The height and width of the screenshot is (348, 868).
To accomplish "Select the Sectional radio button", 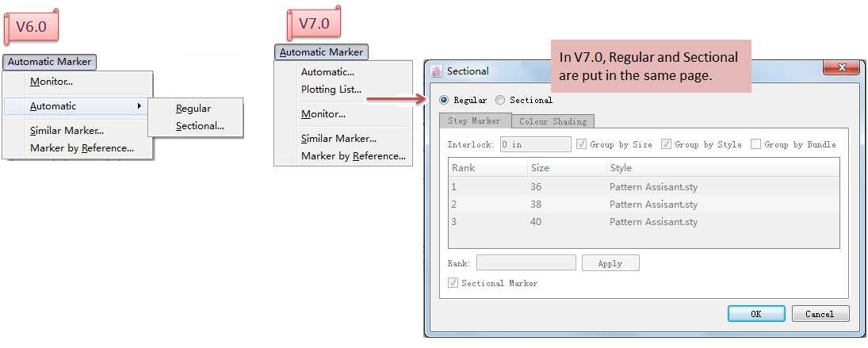I will click(500, 101).
